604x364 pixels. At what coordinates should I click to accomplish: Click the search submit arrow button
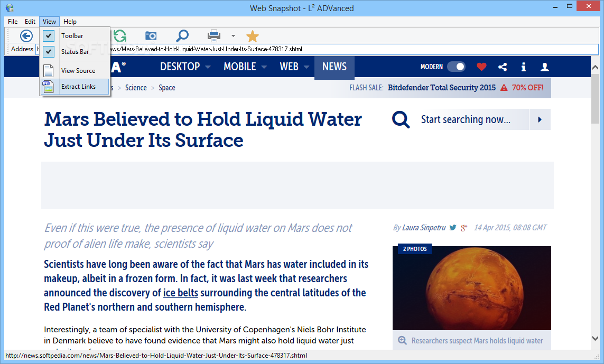(540, 119)
